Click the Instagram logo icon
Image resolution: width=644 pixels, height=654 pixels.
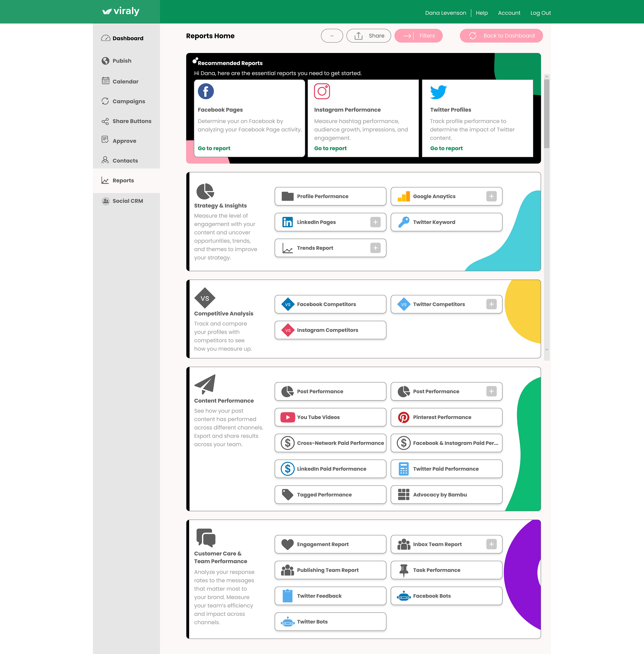322,91
